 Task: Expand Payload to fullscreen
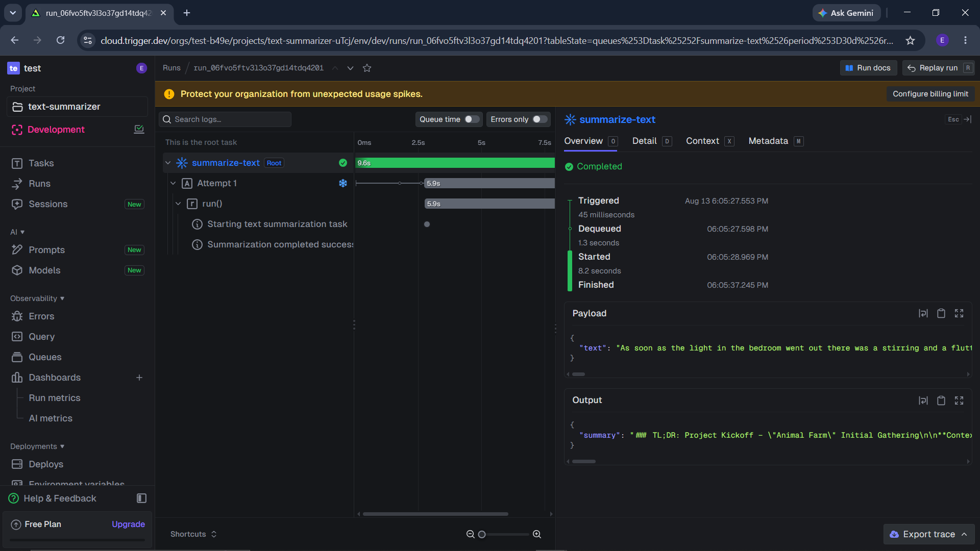coord(959,313)
